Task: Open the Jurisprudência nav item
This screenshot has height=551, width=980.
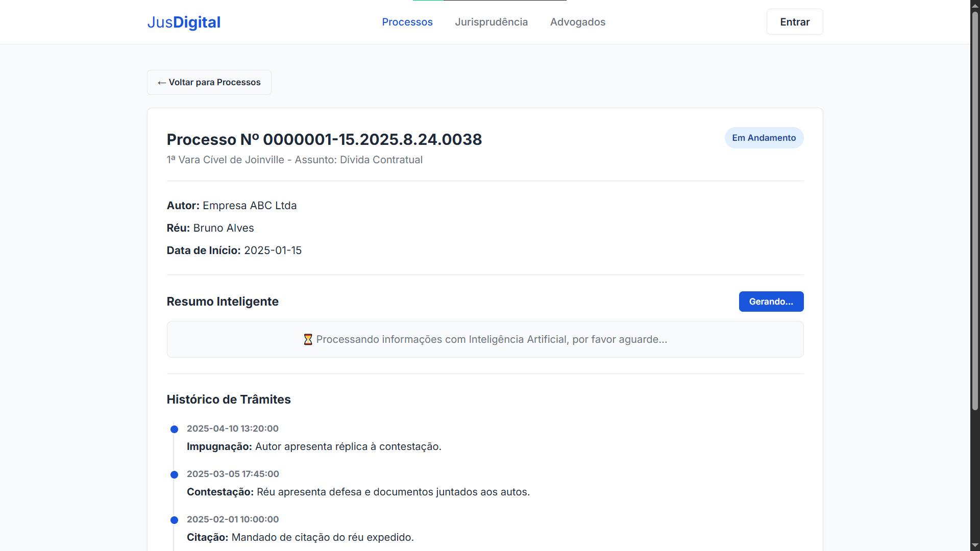Action: (x=491, y=22)
